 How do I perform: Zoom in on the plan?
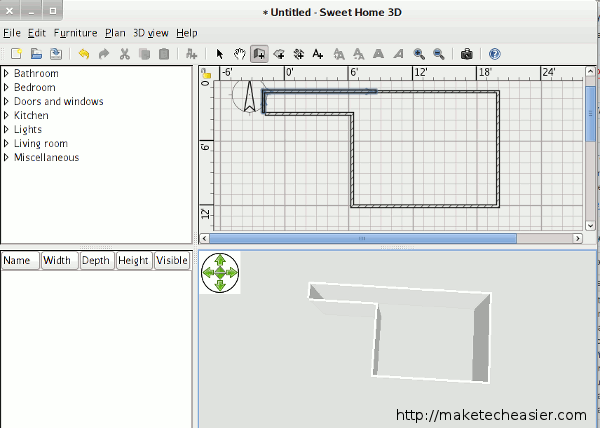(x=419, y=54)
